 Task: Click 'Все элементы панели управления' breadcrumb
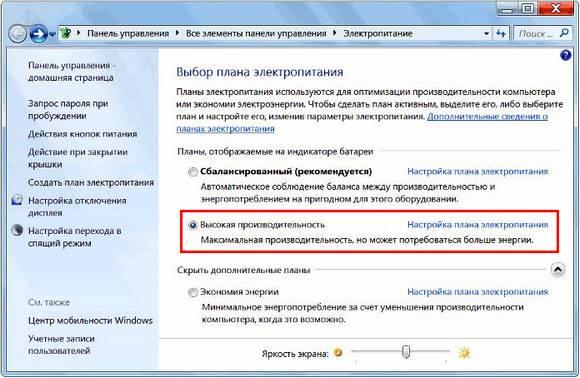[256, 34]
